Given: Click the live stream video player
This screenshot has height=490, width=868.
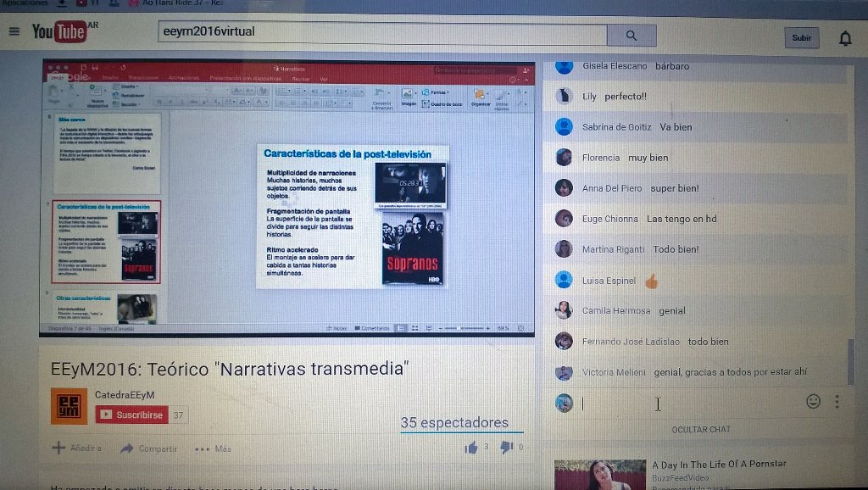Looking at the screenshot, I should (287, 198).
